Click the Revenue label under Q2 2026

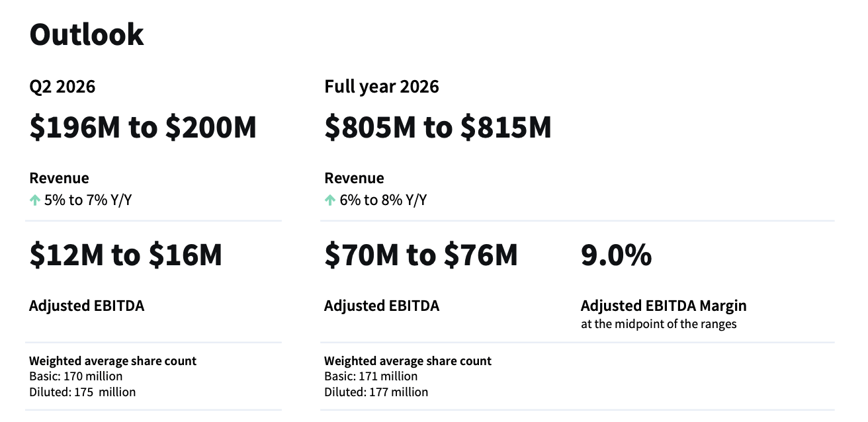pyautogui.click(x=59, y=178)
